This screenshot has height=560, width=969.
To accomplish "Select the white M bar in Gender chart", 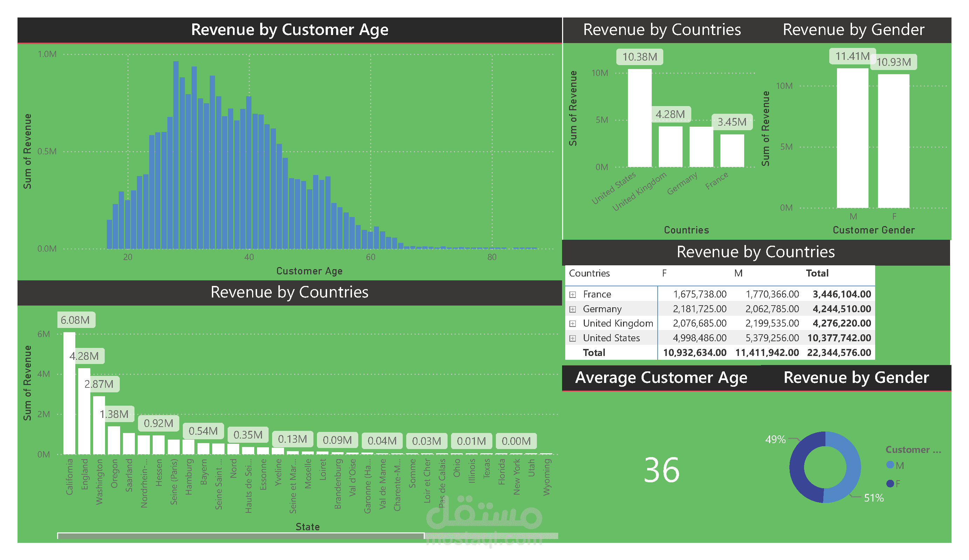I will pyautogui.click(x=852, y=138).
